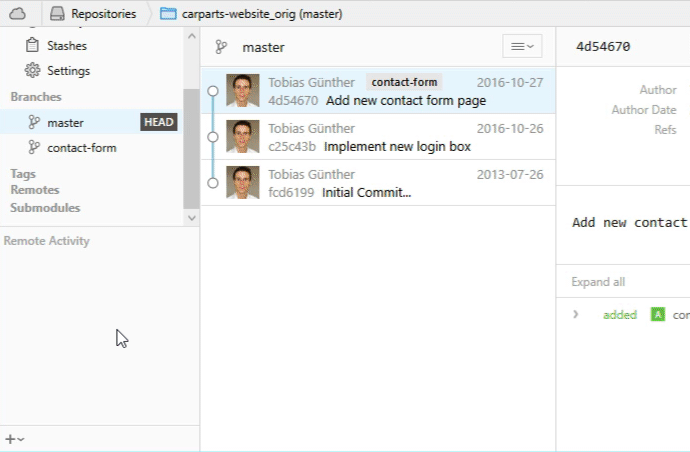This screenshot has height=452, width=690.
Task: Click the Settings gear icon in the sidebar
Action: pyautogui.click(x=31, y=71)
